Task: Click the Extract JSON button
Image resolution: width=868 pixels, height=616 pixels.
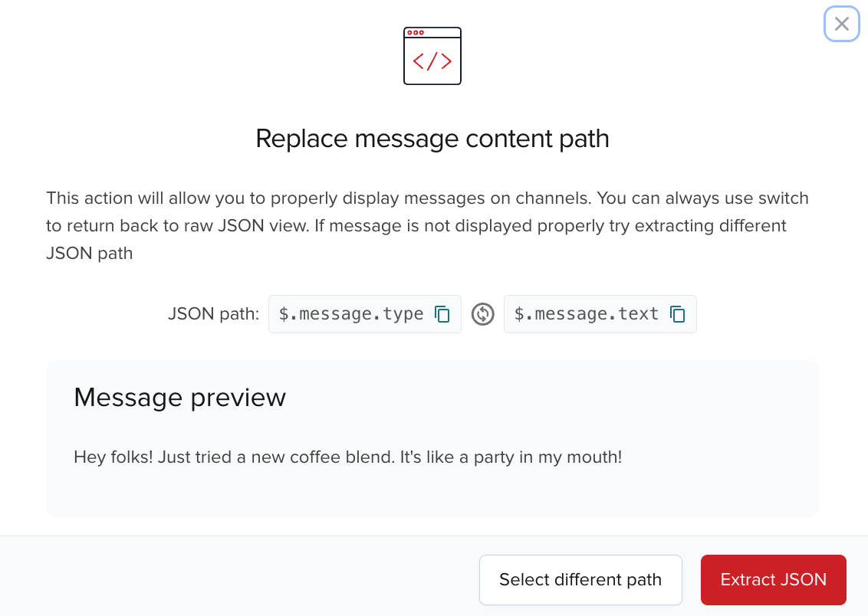Action: 773,580
